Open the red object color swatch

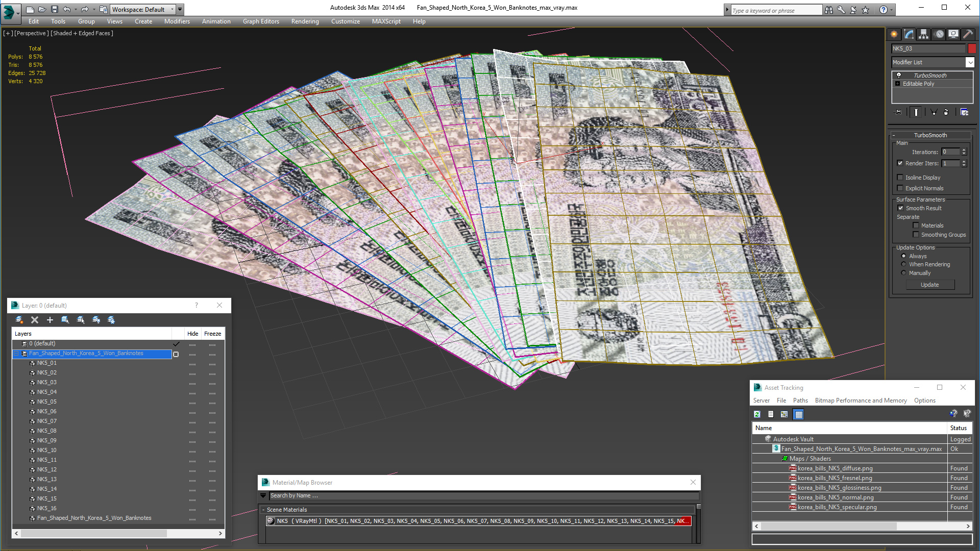click(972, 48)
